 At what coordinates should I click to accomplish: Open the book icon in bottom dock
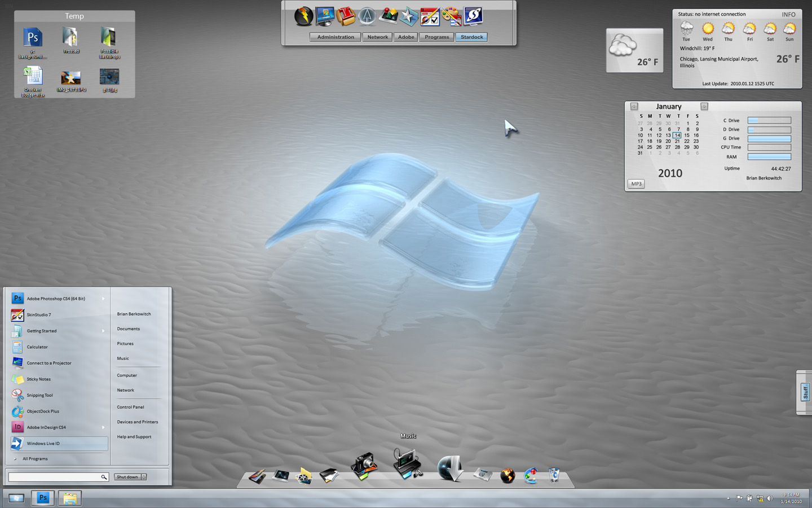pyautogui.click(x=257, y=476)
